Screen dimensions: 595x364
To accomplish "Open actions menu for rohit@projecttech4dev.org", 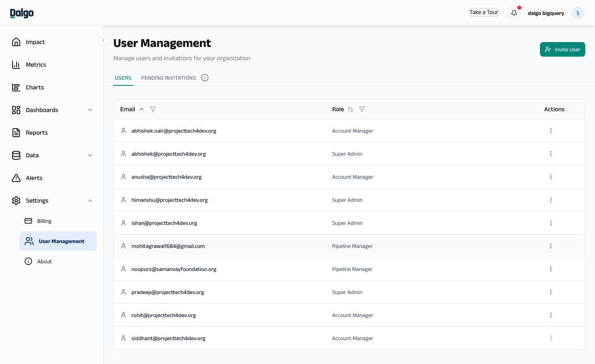I will [x=551, y=315].
